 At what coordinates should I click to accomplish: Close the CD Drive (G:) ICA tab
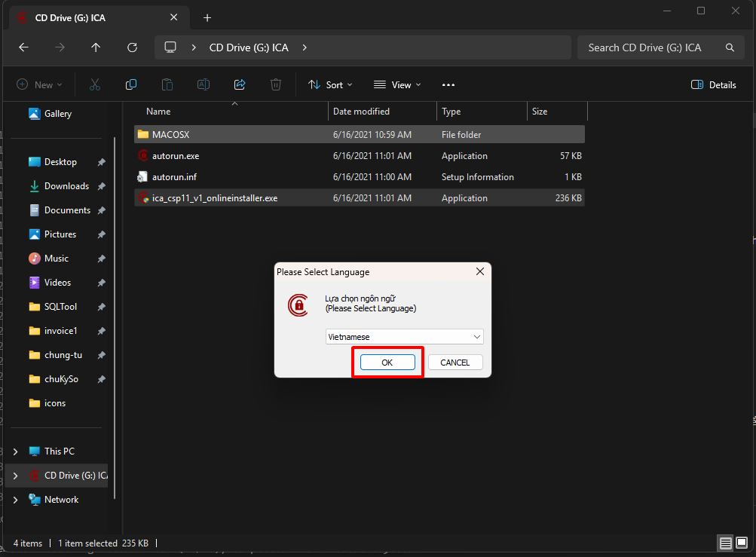174,17
